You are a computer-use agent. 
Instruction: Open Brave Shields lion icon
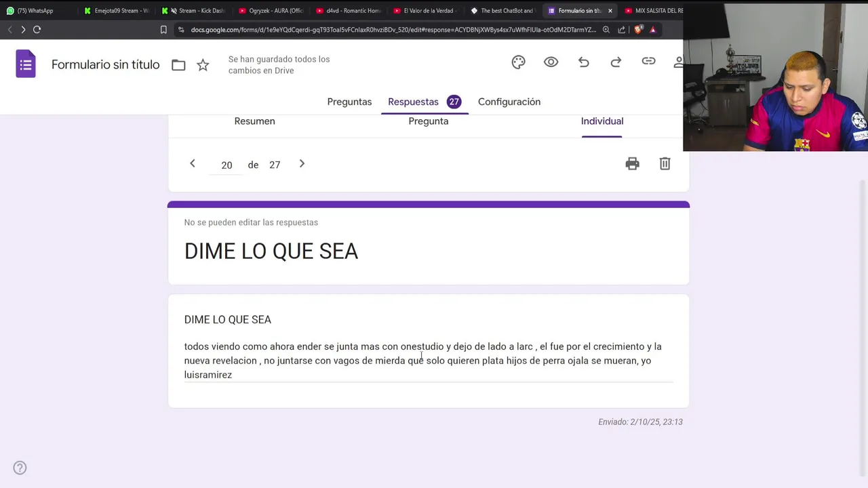pyautogui.click(x=638, y=30)
